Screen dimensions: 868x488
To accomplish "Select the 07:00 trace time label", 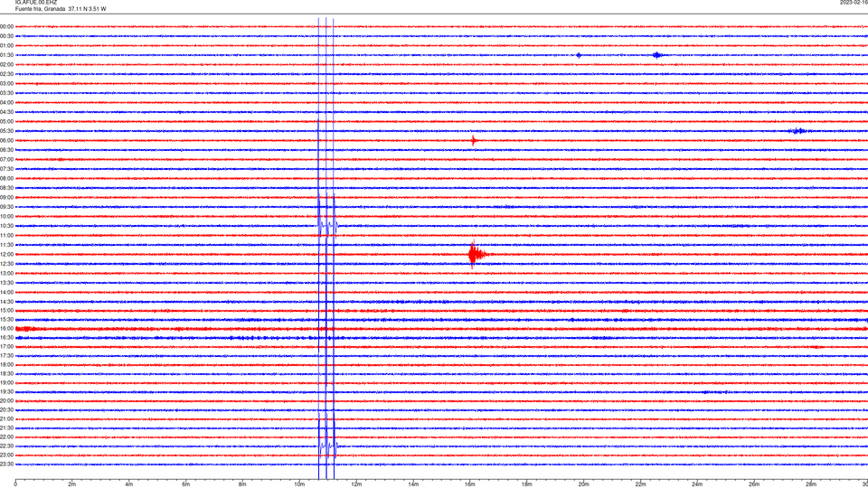I will pyautogui.click(x=6, y=159).
